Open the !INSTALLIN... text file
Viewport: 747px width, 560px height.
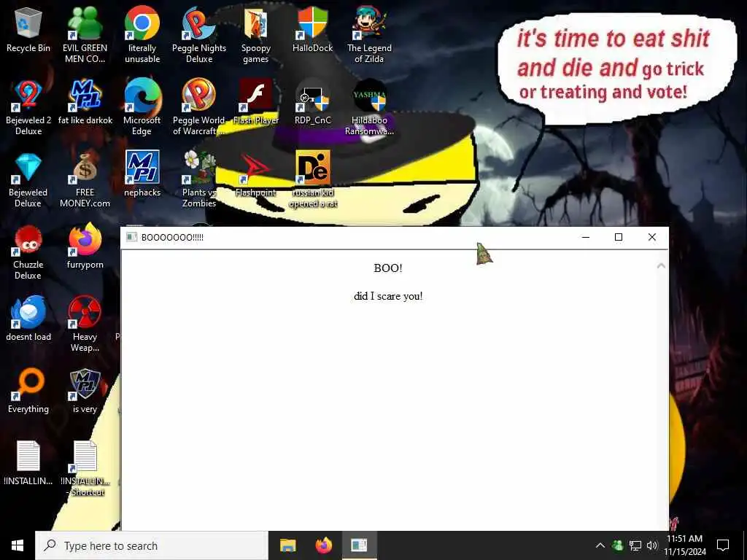click(28, 463)
